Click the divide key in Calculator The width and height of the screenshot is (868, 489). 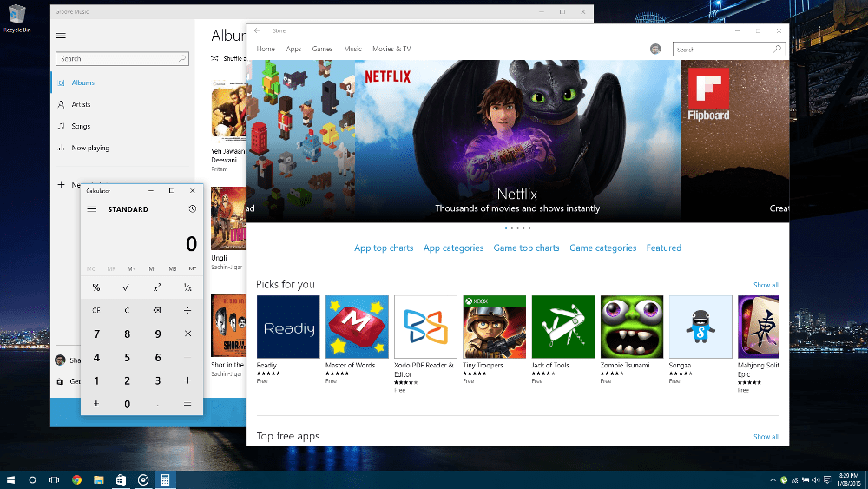(187, 310)
